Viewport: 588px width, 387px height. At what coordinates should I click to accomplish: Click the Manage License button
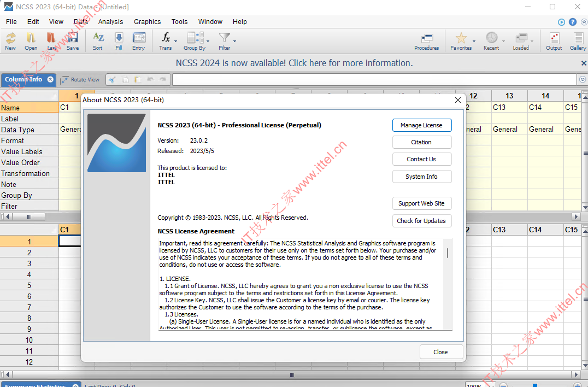pos(422,125)
